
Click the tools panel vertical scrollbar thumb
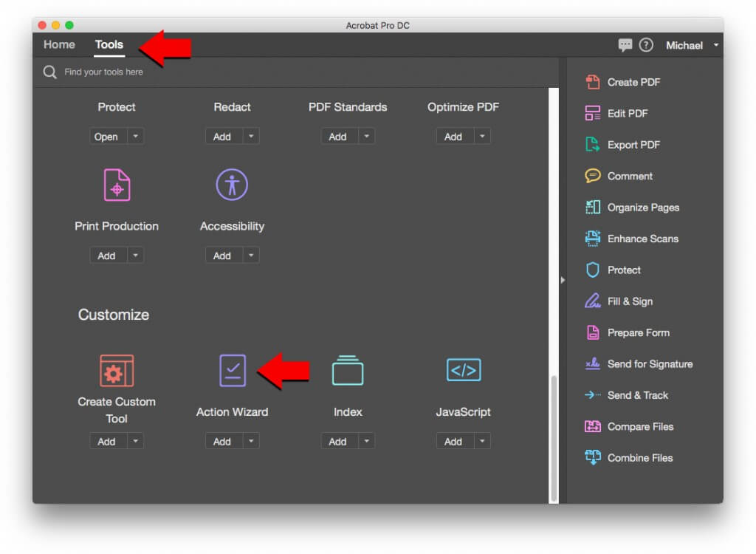554,438
